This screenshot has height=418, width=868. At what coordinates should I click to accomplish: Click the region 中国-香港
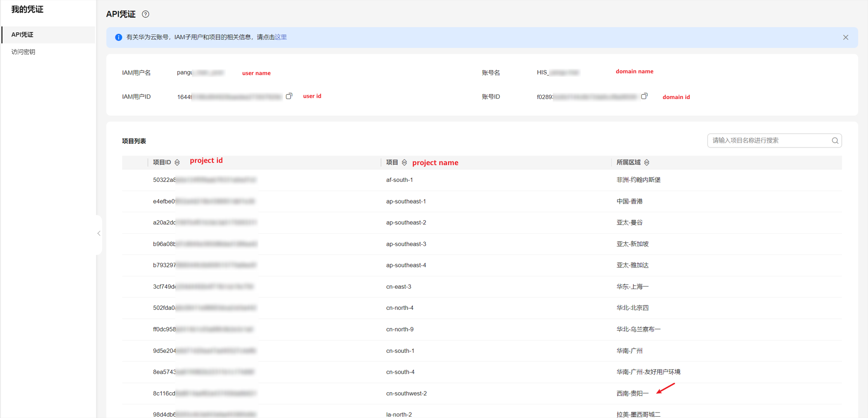(629, 201)
